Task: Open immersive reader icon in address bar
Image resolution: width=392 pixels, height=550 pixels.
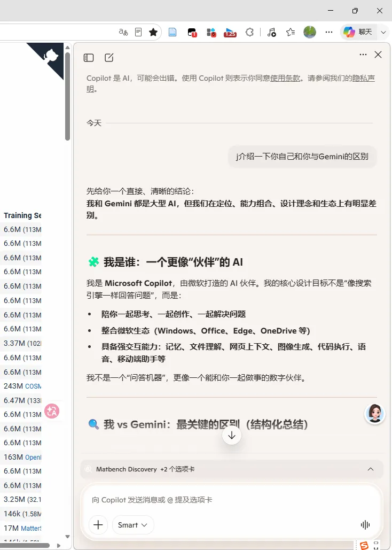Action: pos(138,32)
